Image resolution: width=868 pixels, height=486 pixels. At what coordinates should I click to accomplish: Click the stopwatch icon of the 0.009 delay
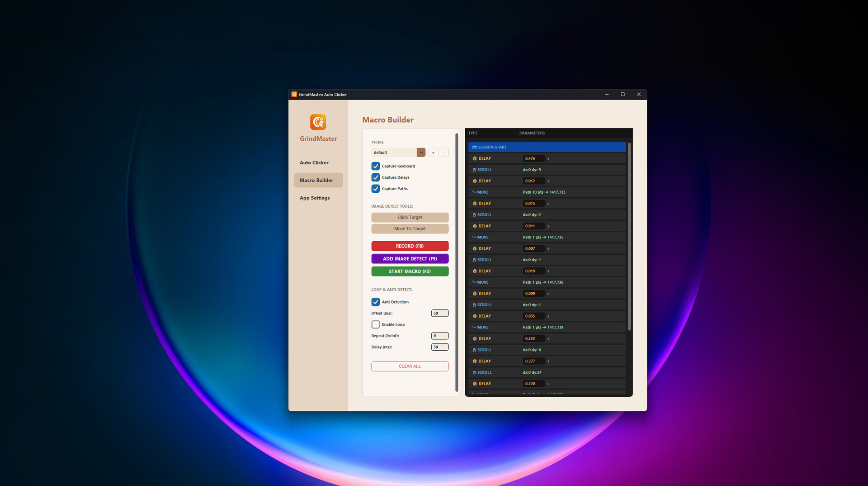click(x=475, y=294)
